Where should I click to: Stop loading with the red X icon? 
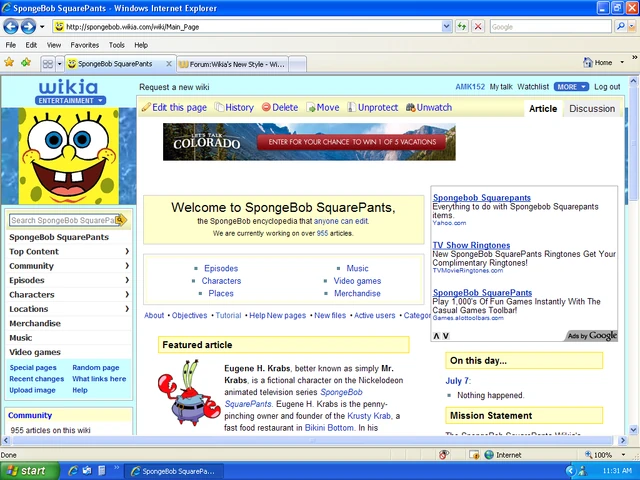click(478, 27)
